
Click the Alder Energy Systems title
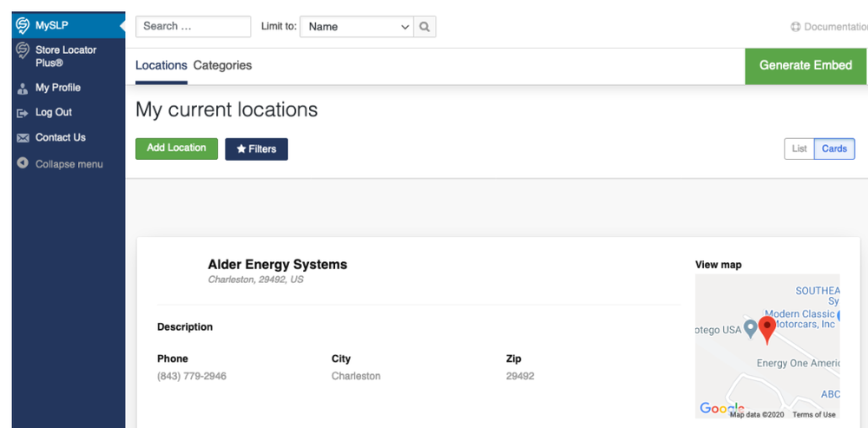click(x=278, y=265)
